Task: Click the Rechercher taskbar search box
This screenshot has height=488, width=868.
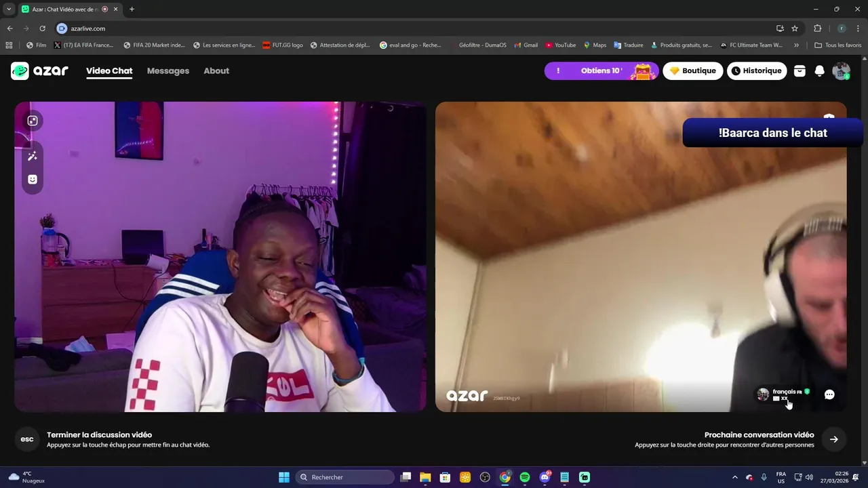Action: pyautogui.click(x=345, y=477)
